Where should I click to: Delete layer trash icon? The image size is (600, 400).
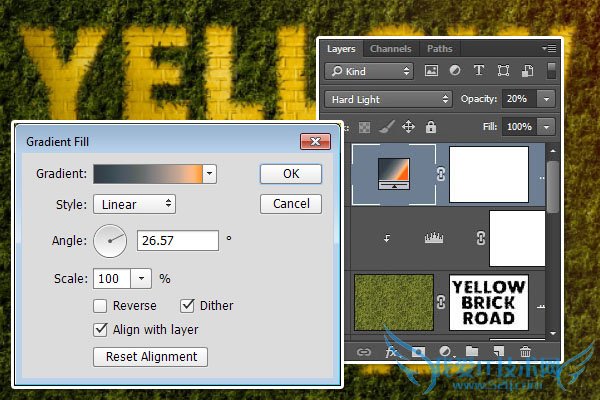point(525,351)
